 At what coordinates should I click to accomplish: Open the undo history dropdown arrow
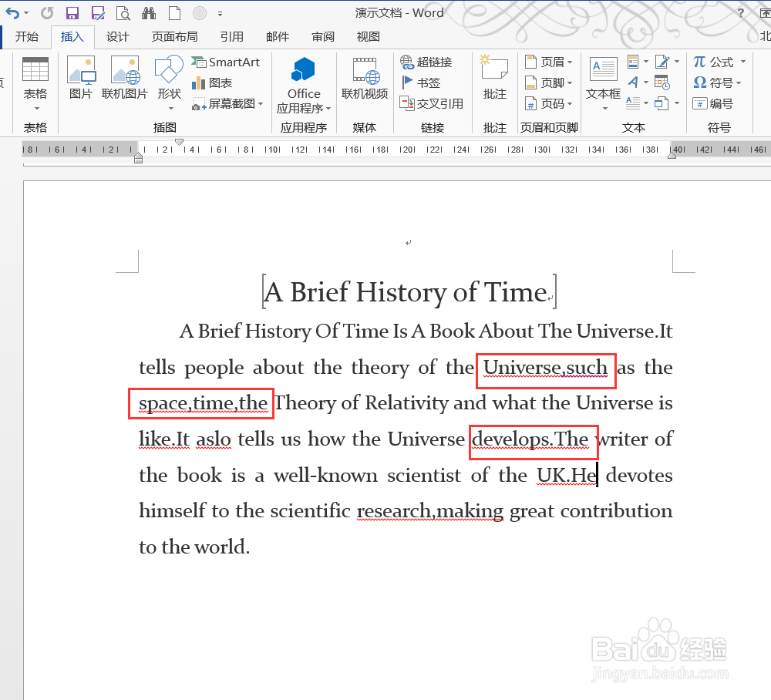[26, 13]
